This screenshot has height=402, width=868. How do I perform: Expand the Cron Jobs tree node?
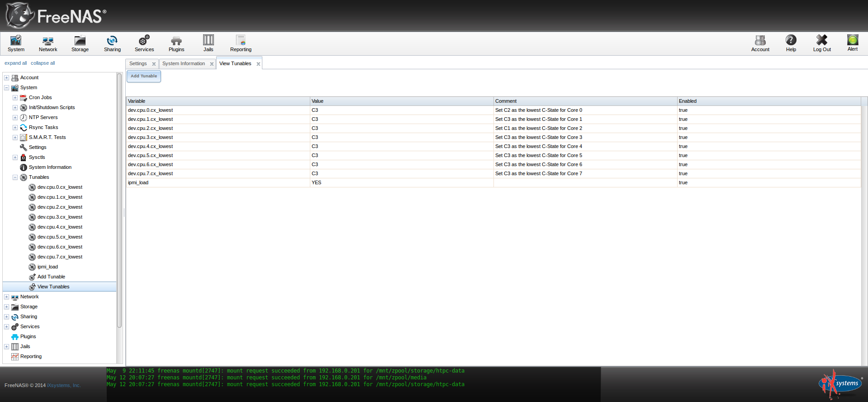[x=15, y=98]
